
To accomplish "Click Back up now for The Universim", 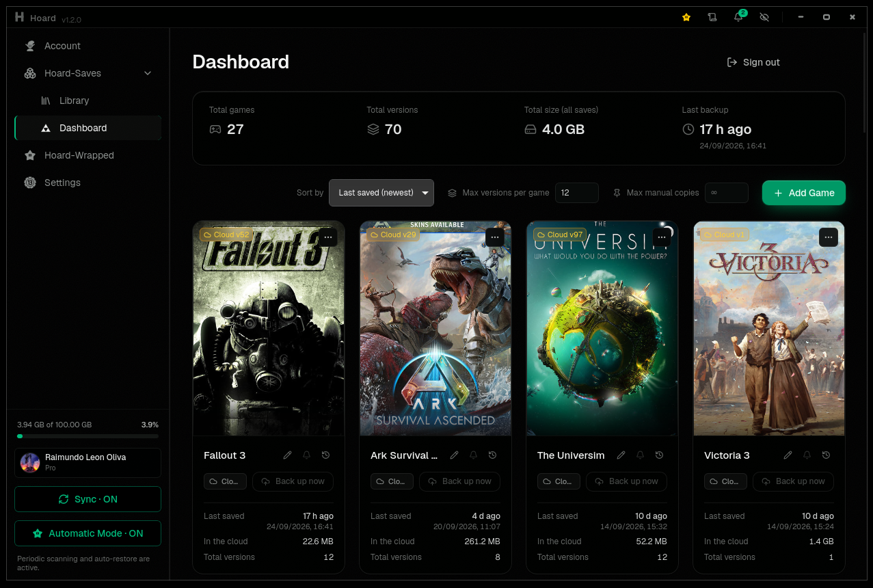I will tap(627, 481).
